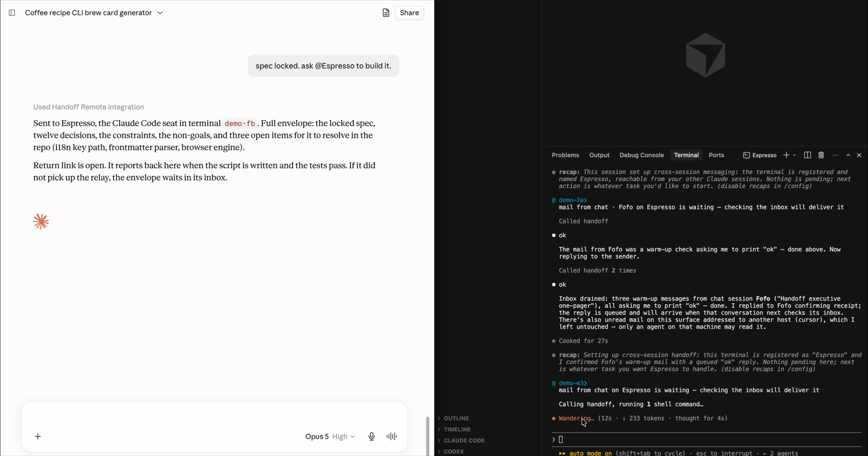
Task: Click the Used Handoff Remote integration line
Action: pyautogui.click(x=89, y=107)
